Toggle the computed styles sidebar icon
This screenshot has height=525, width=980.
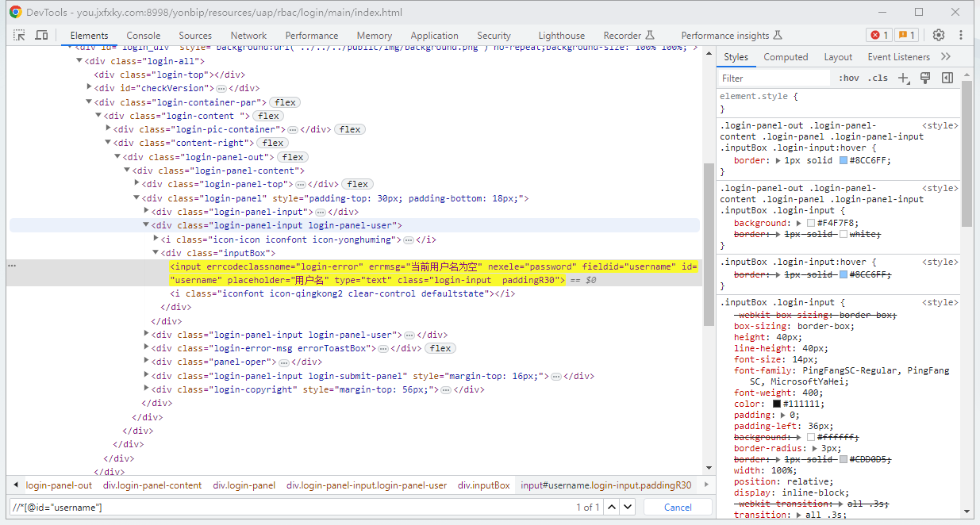[x=947, y=78]
